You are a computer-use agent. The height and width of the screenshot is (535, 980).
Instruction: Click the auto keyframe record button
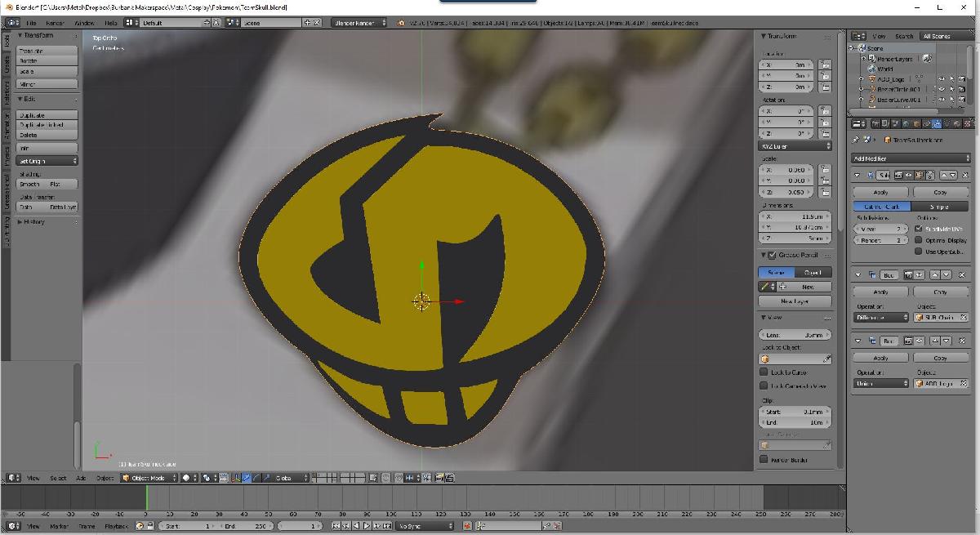[x=466, y=526]
